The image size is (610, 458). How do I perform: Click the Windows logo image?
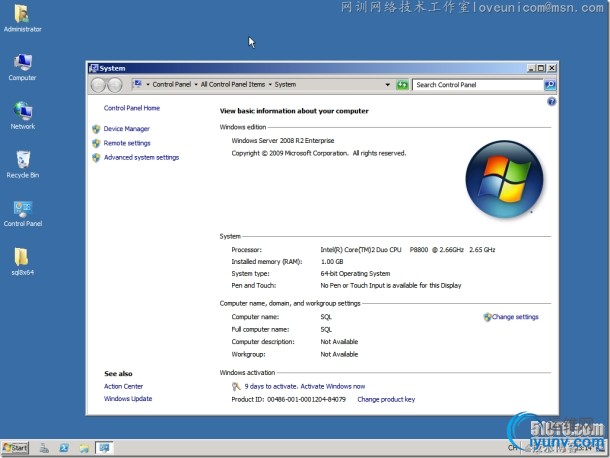point(504,179)
